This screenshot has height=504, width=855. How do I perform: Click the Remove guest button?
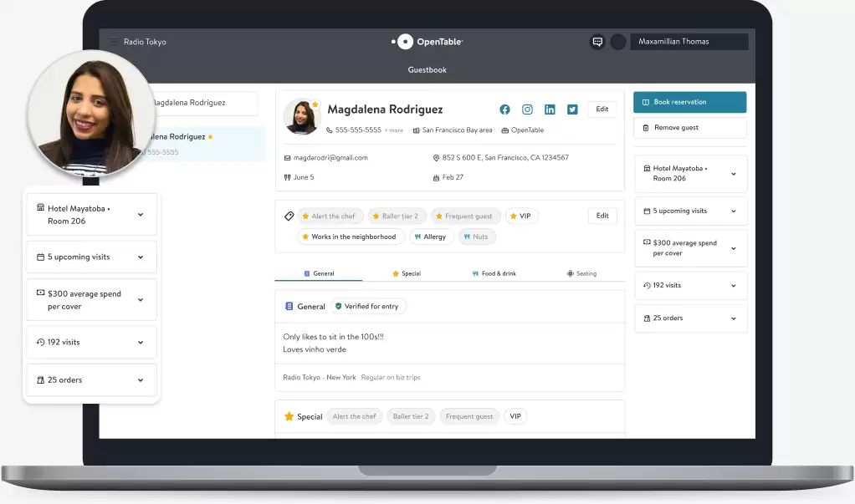pyautogui.click(x=689, y=128)
